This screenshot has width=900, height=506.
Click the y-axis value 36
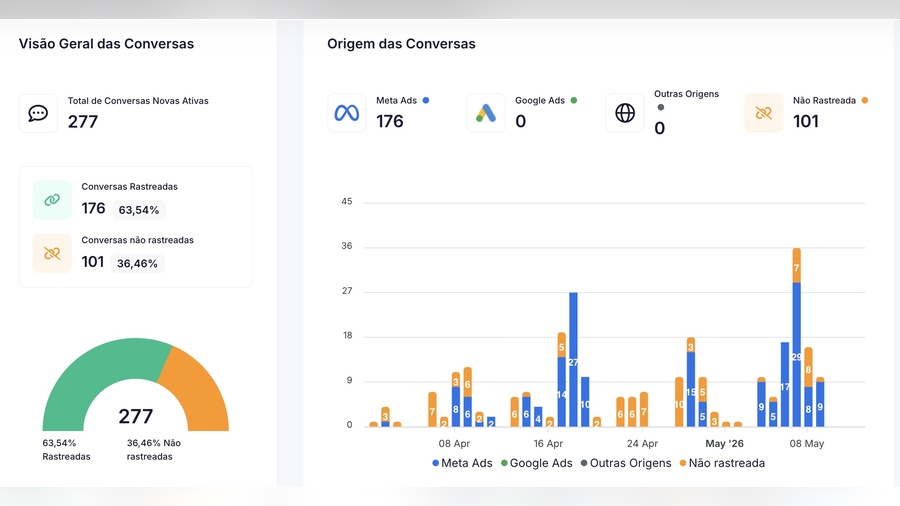click(347, 246)
